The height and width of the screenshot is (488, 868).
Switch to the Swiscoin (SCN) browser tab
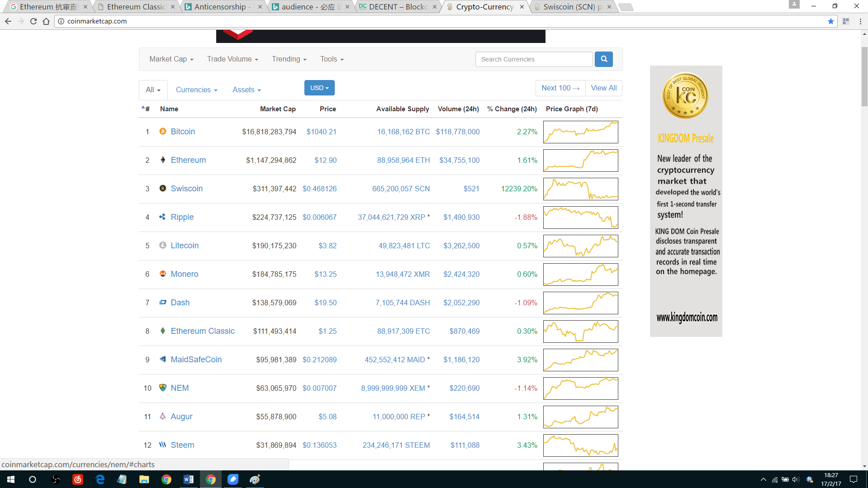573,7
